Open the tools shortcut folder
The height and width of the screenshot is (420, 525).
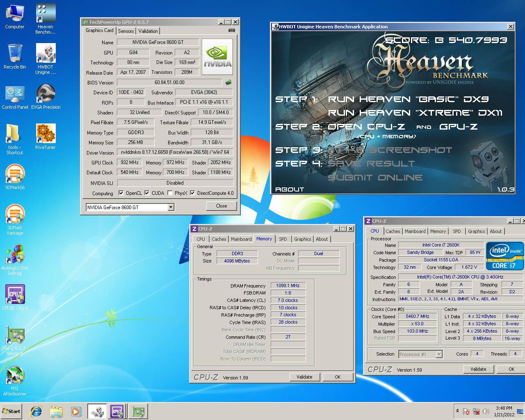15,139
